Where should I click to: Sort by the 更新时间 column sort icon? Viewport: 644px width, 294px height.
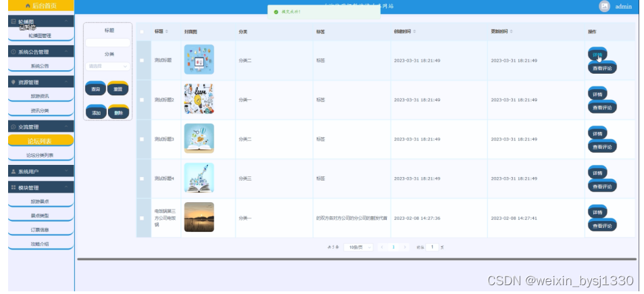(x=511, y=32)
